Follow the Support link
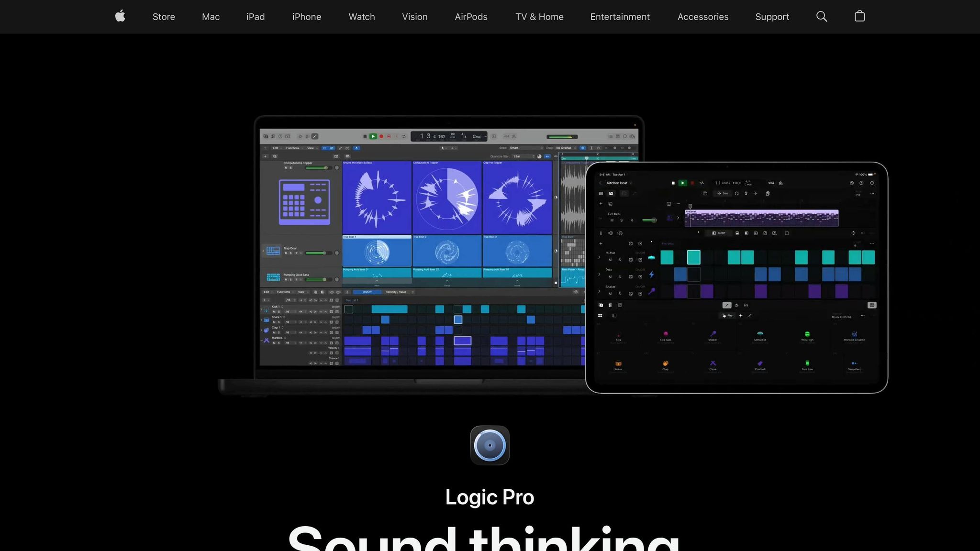Screen dimensions: 980x551 pyautogui.click(x=772, y=17)
